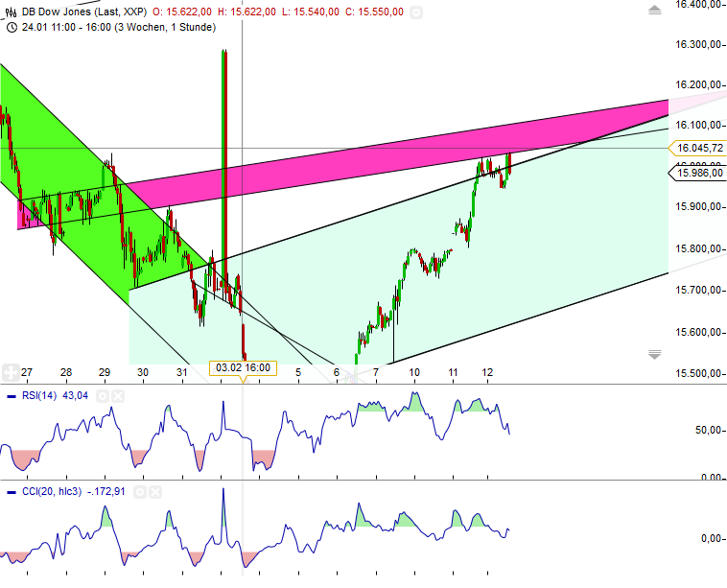The width and height of the screenshot is (727, 588).
Task: Click the price scale up arrow
Action: [655, 11]
